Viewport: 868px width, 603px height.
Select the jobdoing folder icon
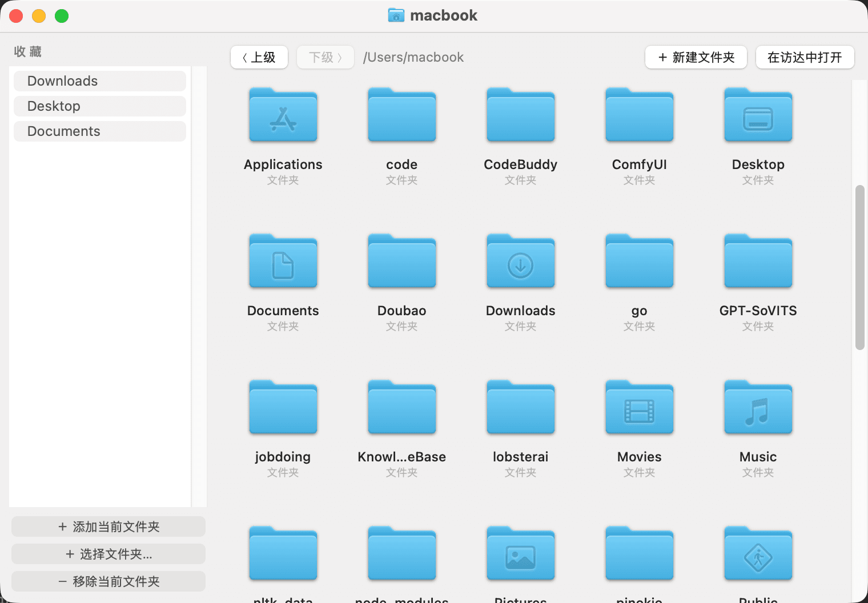click(283, 407)
